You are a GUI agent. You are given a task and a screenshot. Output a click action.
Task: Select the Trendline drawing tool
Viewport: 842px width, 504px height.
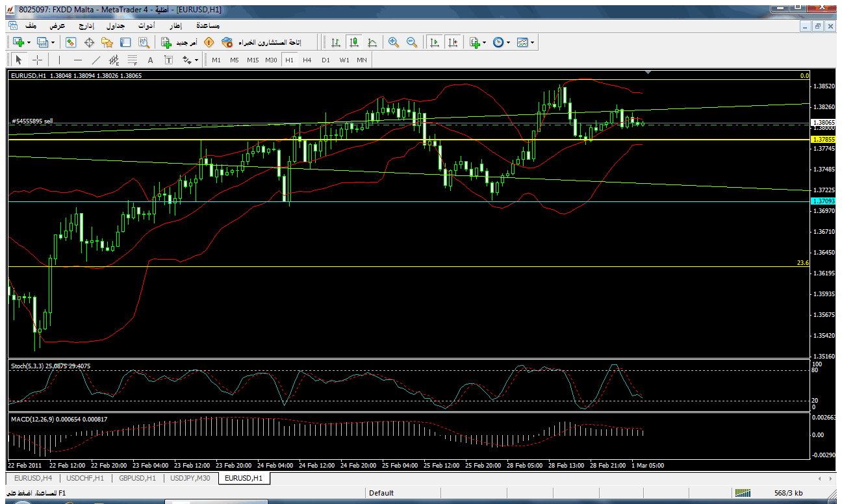pos(96,60)
